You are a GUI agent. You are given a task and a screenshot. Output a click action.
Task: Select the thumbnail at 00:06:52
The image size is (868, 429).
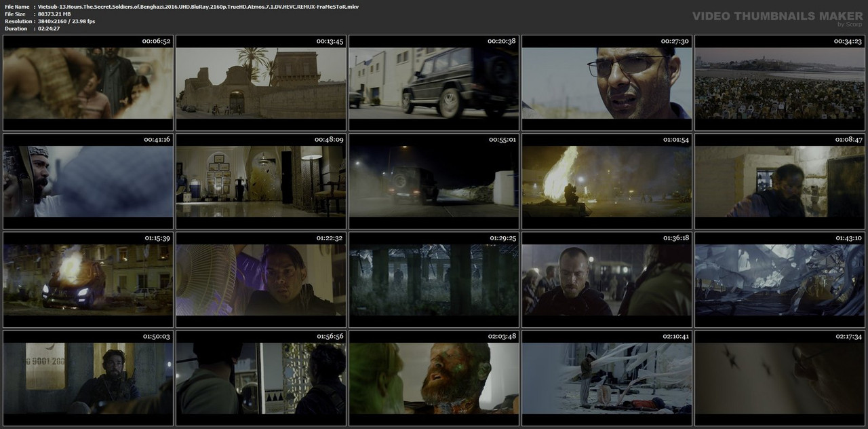[x=88, y=83]
